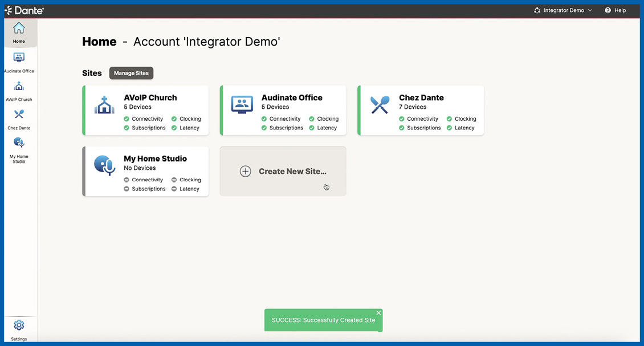This screenshot has width=644, height=346.
Task: Click Create New Site tile
Action: click(x=283, y=171)
